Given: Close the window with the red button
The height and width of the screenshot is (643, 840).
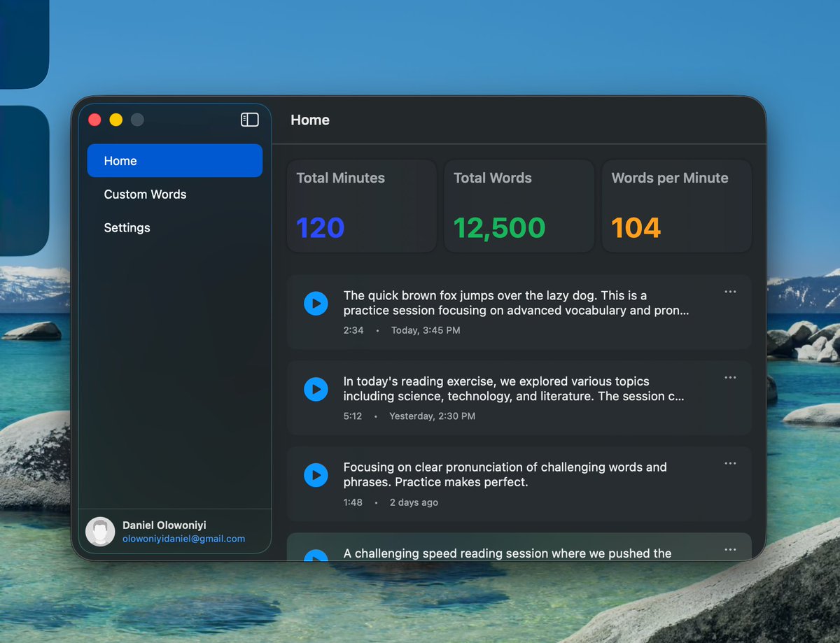Looking at the screenshot, I should pyautogui.click(x=94, y=120).
